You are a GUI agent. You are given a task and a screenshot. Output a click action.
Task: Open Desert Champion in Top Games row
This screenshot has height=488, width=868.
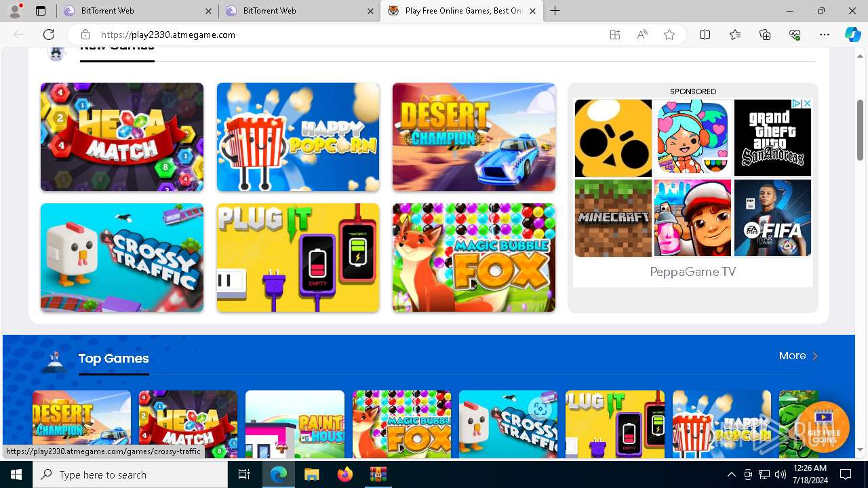click(81, 424)
